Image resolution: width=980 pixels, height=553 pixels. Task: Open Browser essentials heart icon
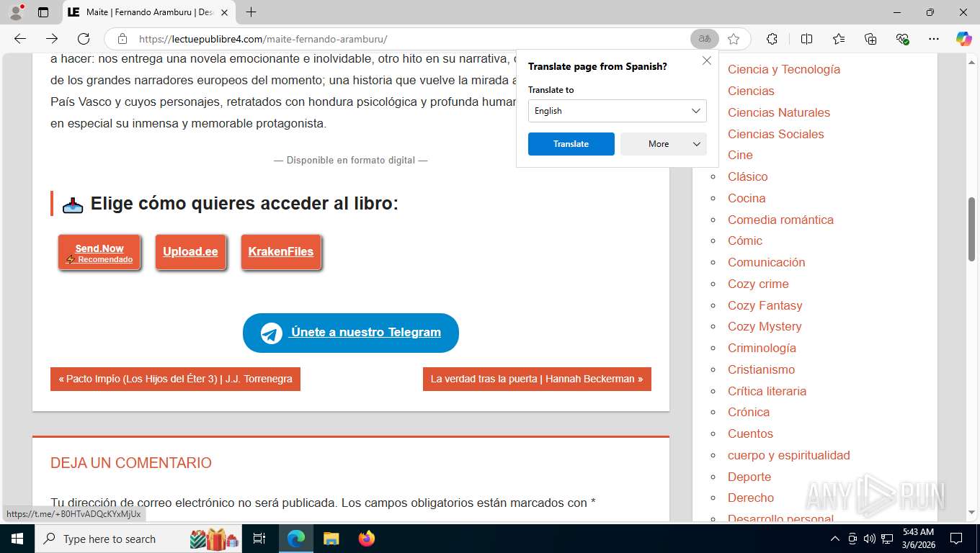pyautogui.click(x=902, y=39)
